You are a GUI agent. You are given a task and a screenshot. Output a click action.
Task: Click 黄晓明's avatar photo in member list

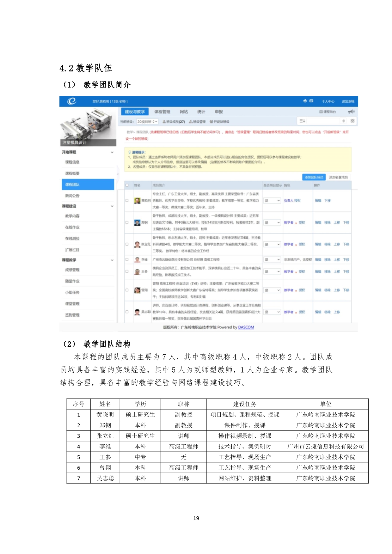137,201
